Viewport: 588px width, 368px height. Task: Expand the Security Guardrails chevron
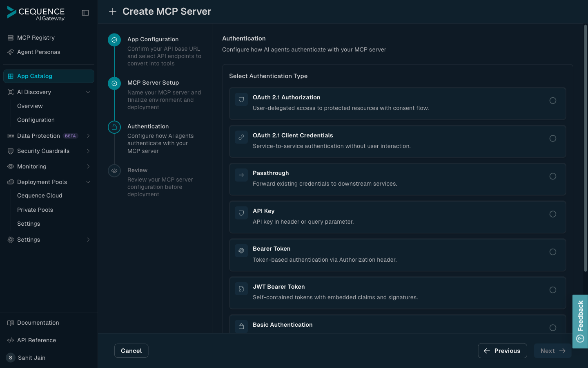pos(88,151)
